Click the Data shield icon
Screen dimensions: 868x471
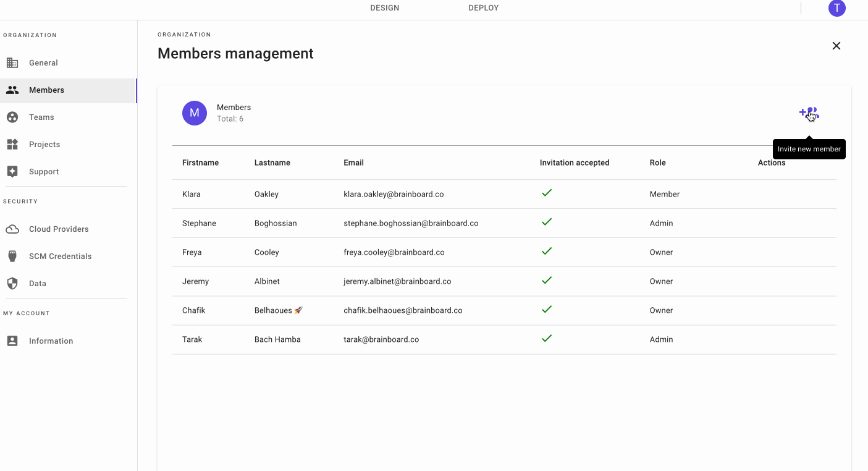12,283
